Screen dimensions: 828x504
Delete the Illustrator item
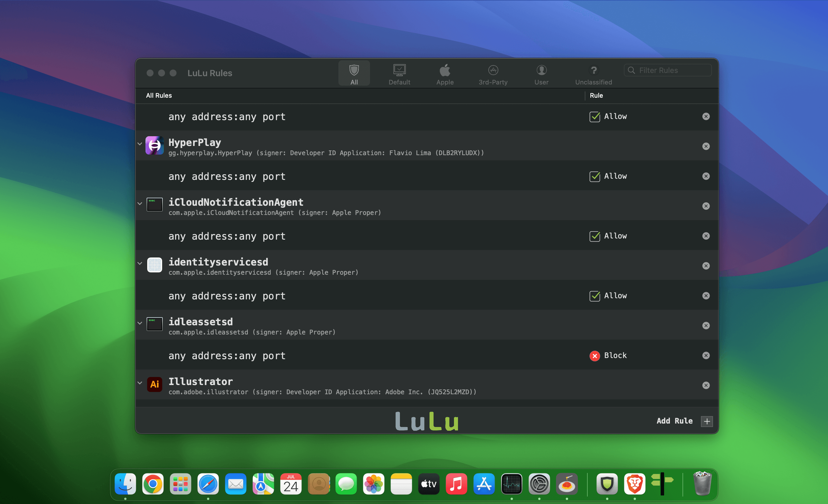pos(706,385)
